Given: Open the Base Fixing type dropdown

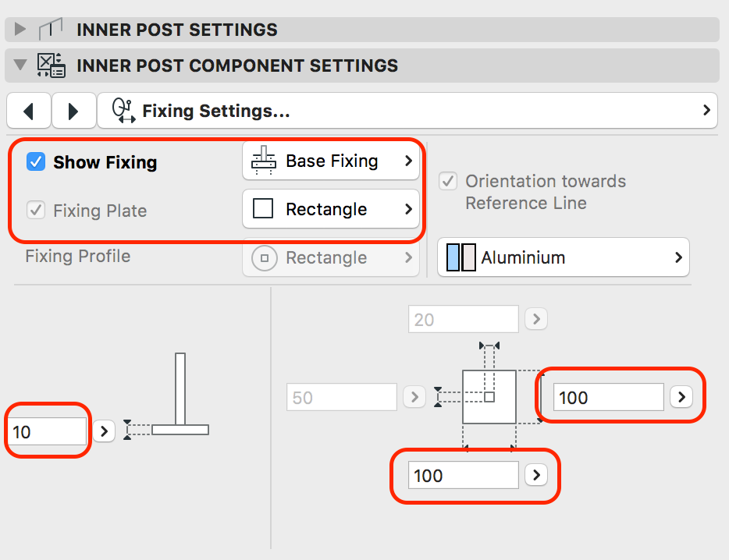Looking at the screenshot, I should point(331,161).
